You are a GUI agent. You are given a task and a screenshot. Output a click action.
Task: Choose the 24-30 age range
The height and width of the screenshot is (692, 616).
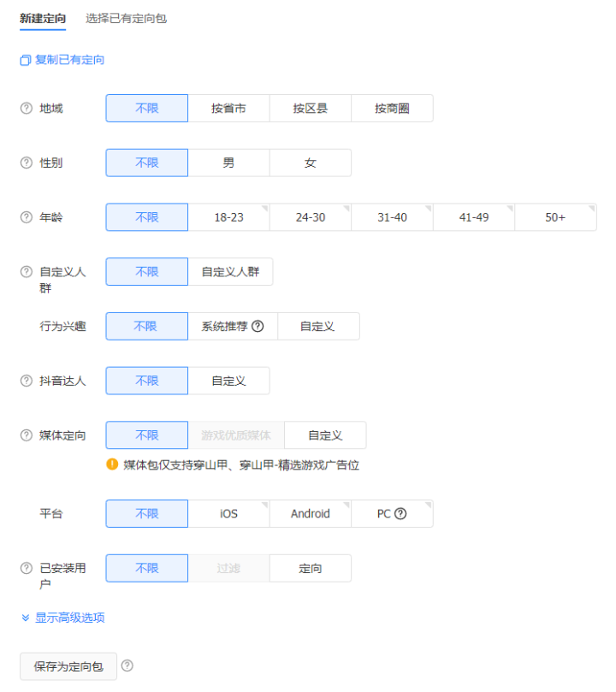click(310, 217)
